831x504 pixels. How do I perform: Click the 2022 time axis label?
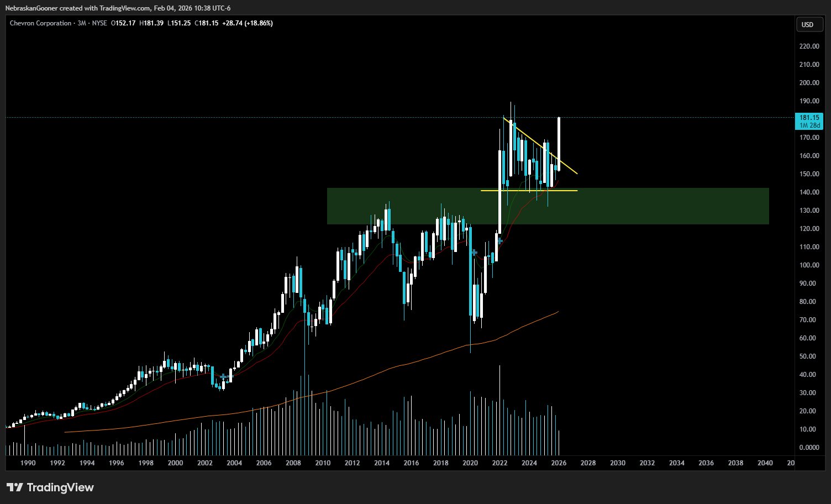[499, 463]
